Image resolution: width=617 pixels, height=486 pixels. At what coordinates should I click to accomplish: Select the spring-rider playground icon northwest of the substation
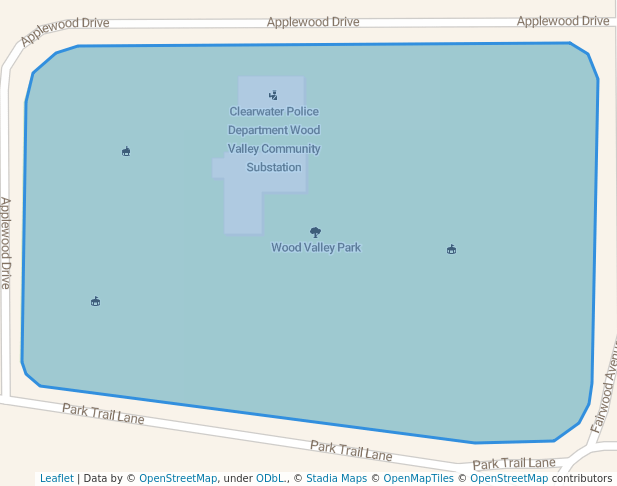(x=126, y=151)
